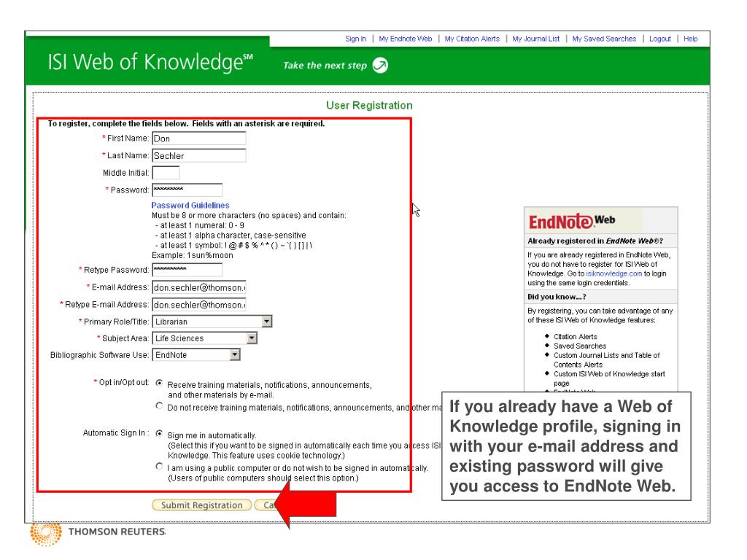
Task: Open My Citation Alerts
Action: click(x=472, y=39)
